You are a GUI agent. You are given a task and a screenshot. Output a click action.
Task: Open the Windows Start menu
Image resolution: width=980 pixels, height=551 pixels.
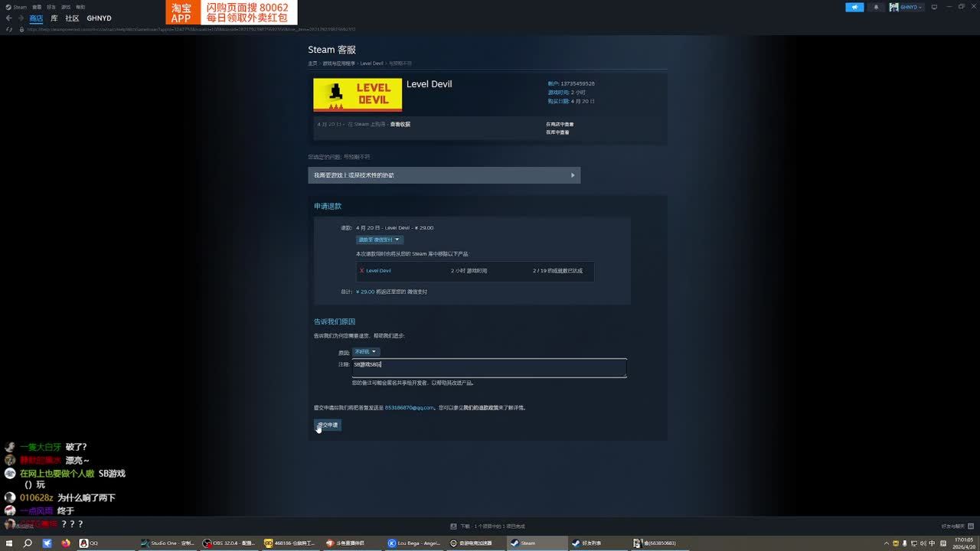pyautogui.click(x=8, y=543)
